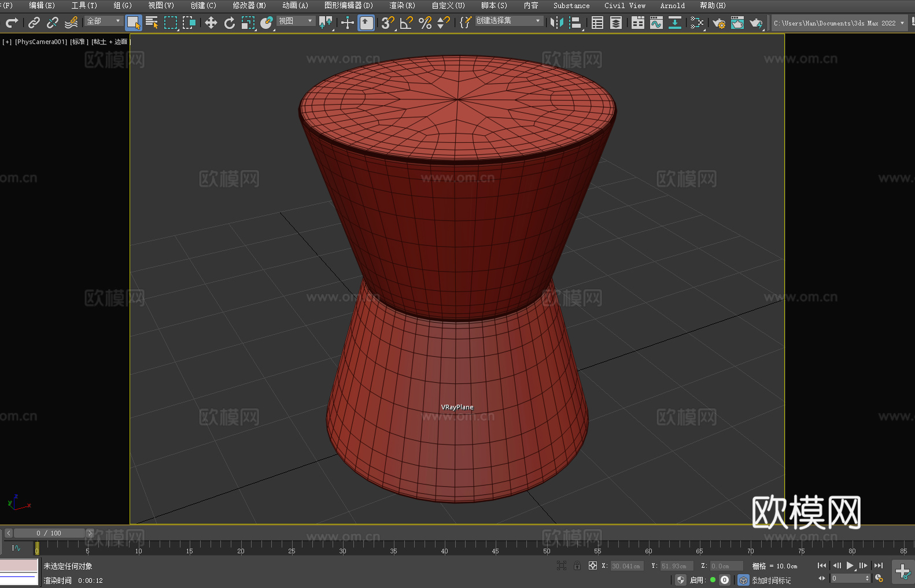Select the Unlink selection tool
Viewport: 915px width, 588px height.
53,23
